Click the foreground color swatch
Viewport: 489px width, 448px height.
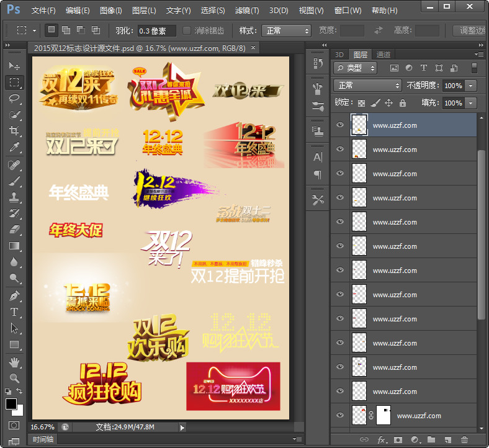tap(11, 404)
